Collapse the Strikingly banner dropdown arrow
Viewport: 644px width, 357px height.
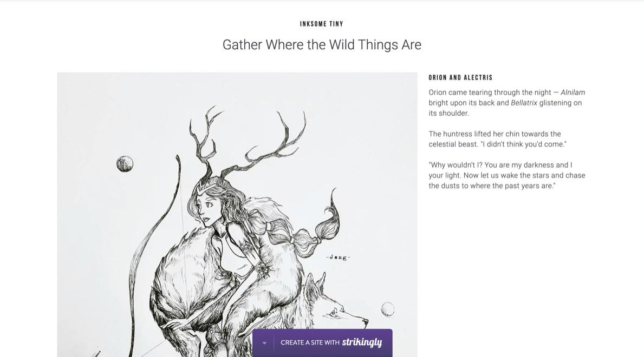(264, 343)
